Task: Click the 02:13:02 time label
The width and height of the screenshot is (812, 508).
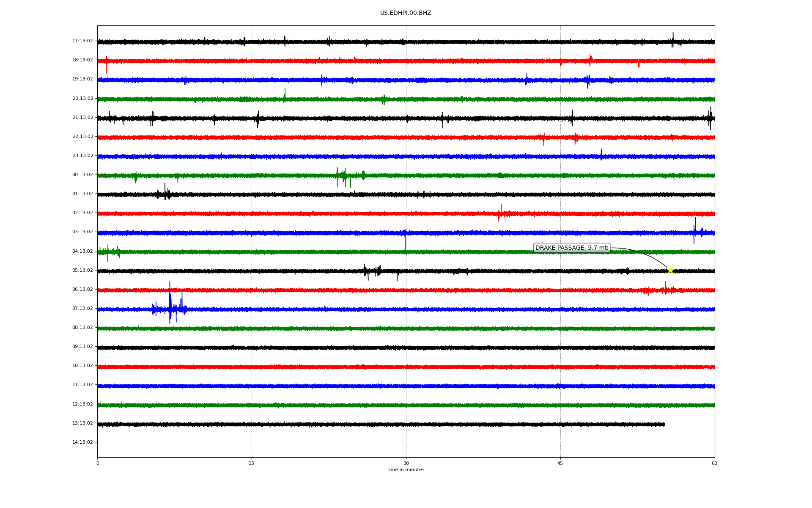Action: [x=82, y=213]
